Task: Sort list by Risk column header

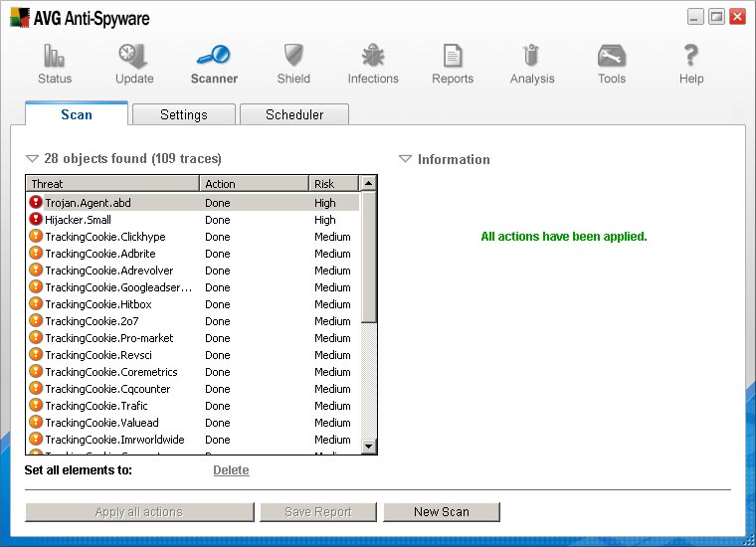Action: (x=333, y=184)
